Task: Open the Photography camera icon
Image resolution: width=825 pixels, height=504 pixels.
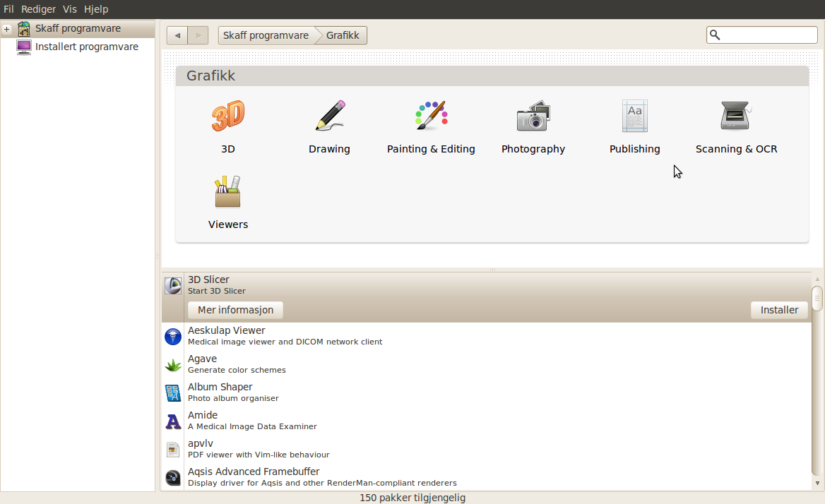Action: pos(533,116)
